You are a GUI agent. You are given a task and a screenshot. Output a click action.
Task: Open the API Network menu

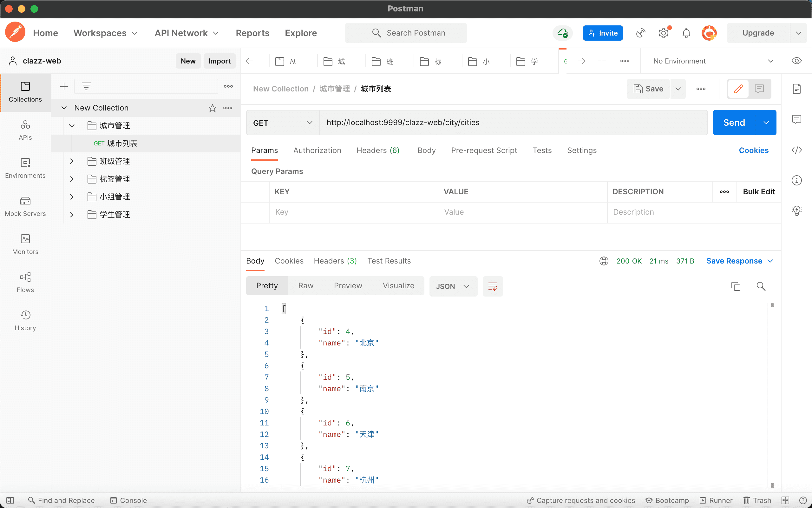coord(187,33)
